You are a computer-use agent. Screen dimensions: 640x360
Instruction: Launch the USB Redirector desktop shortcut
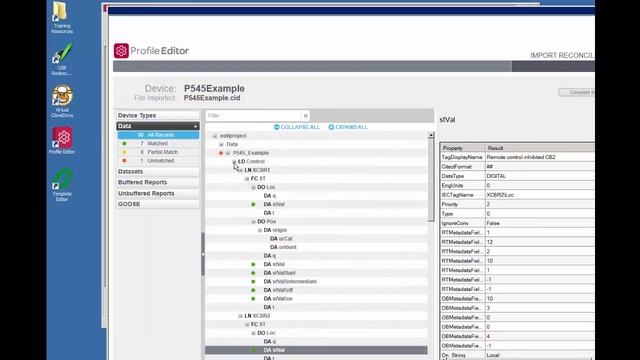(62, 60)
